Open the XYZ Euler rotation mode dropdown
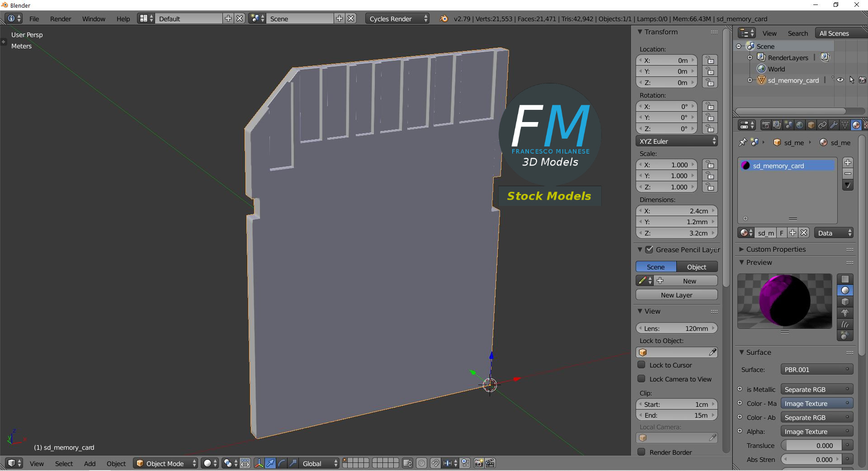Viewport: 868px width, 471px height. 677,141
